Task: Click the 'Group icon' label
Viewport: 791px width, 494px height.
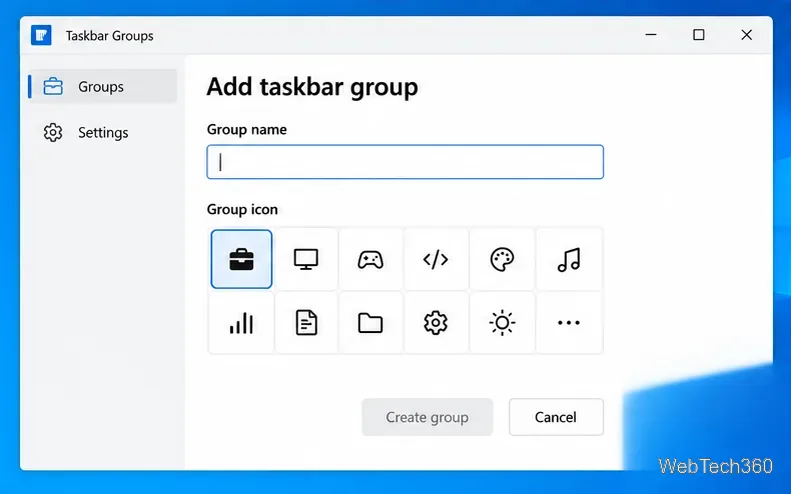Action: [242, 209]
